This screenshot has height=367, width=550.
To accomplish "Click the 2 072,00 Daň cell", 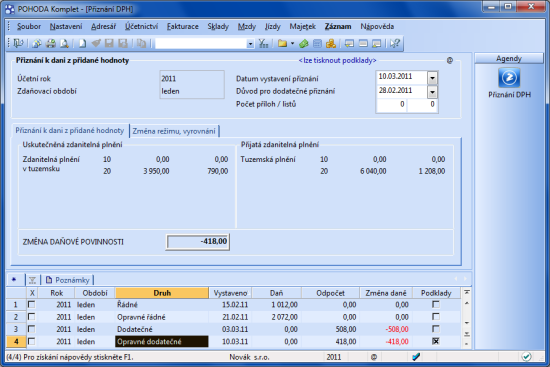I will tap(276, 317).
